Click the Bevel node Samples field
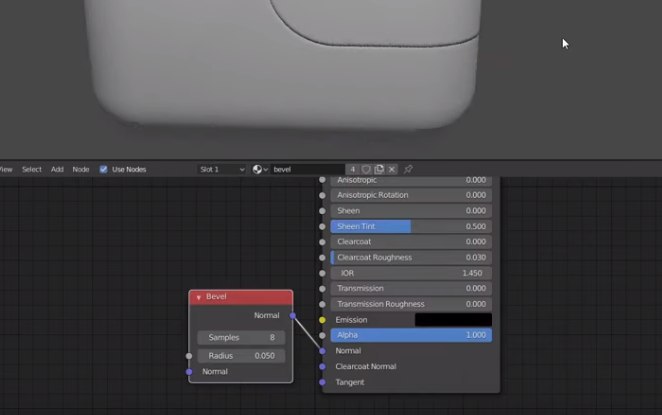Screen dimensions: 662x415 coord(241,337)
